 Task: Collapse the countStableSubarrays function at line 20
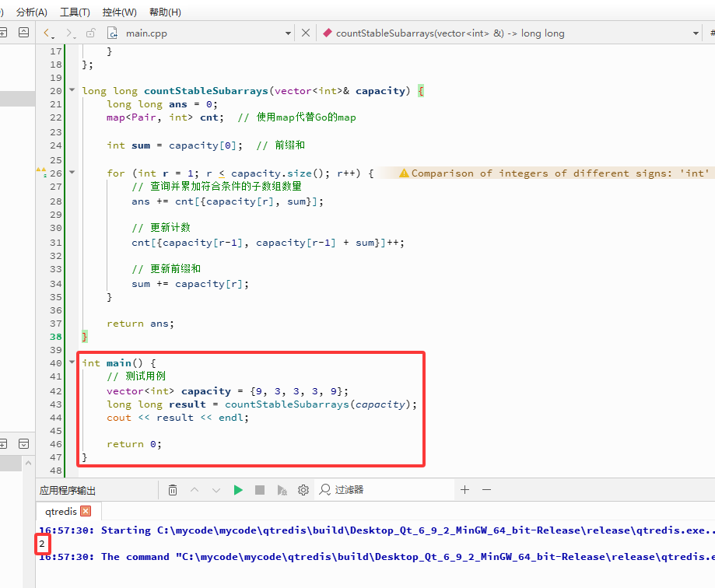(72, 89)
